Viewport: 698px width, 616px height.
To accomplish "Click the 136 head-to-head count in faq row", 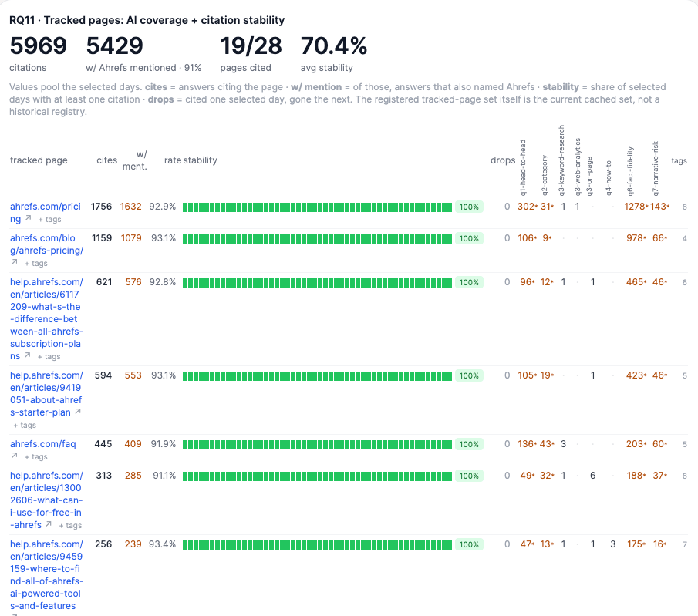I will pyautogui.click(x=528, y=444).
